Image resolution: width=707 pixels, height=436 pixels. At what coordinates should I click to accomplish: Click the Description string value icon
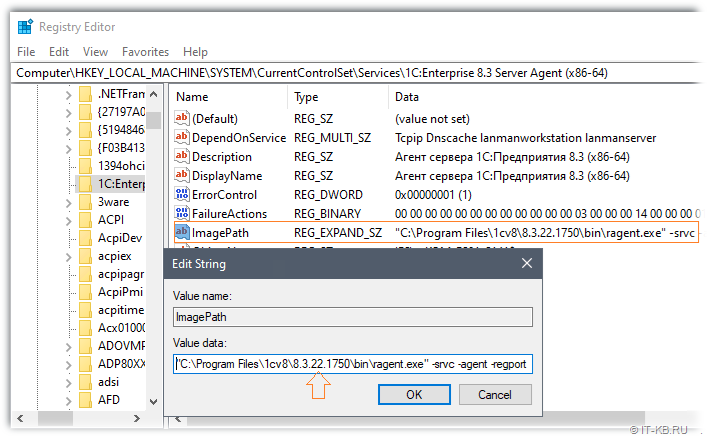click(182, 156)
